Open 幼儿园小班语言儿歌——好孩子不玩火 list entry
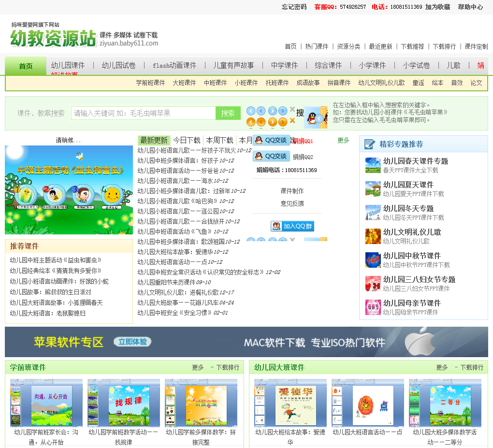The width and height of the screenshot is (493, 448). click(187, 150)
